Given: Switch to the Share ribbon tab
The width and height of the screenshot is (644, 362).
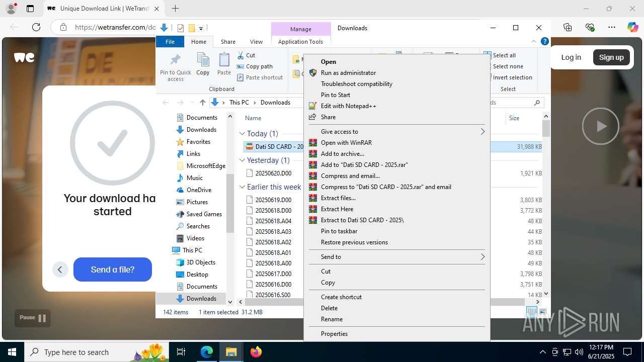Looking at the screenshot, I should coord(228,42).
